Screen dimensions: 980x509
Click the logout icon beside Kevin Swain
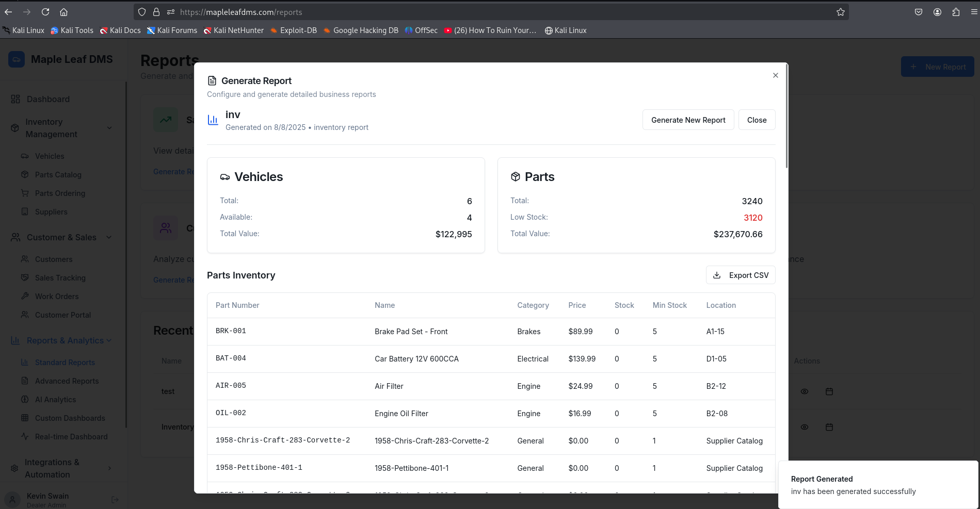click(x=115, y=499)
